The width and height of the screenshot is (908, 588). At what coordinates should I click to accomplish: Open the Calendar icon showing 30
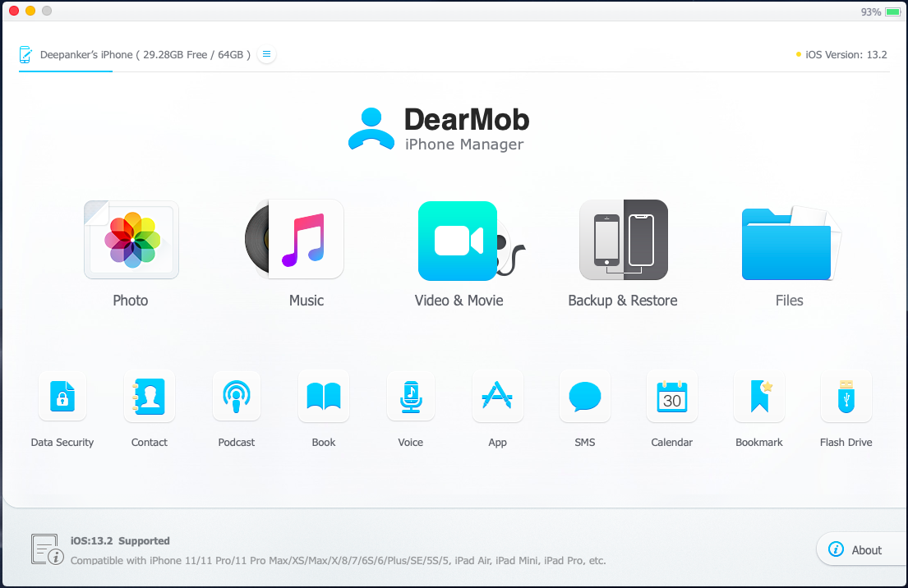pos(671,397)
